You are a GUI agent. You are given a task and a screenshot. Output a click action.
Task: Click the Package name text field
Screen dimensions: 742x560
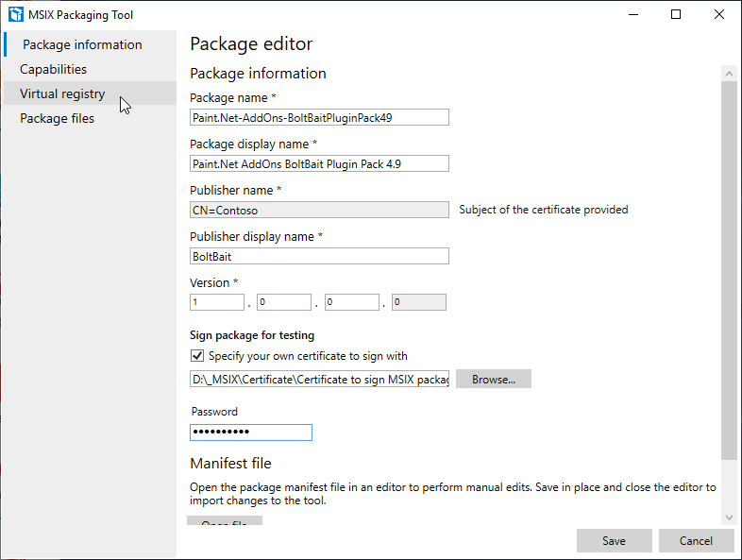[x=319, y=117]
